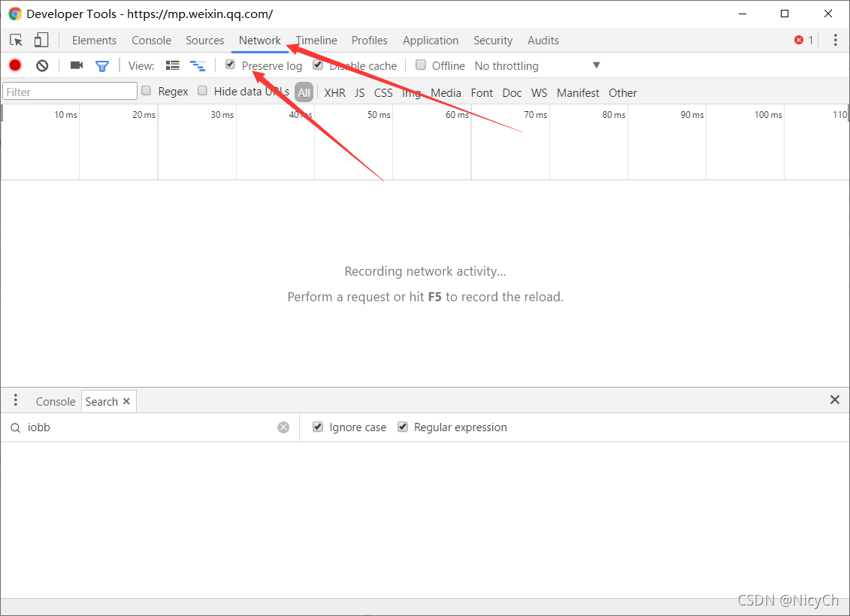Filter requests by WS

coord(540,92)
